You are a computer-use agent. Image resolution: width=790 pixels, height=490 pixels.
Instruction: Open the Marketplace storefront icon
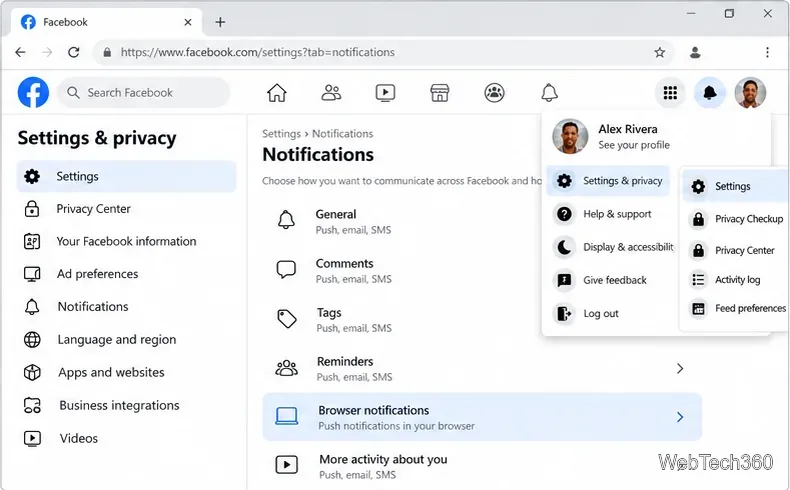pos(440,93)
